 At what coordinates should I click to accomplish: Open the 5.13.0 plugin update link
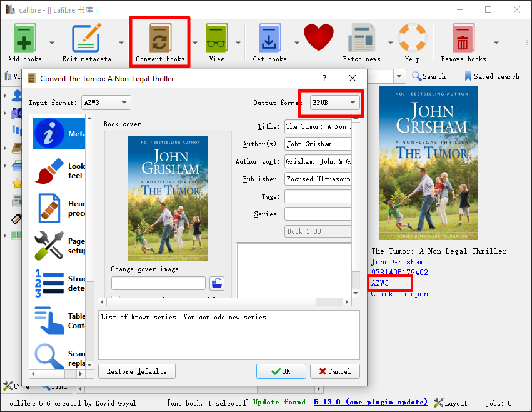[371, 403]
